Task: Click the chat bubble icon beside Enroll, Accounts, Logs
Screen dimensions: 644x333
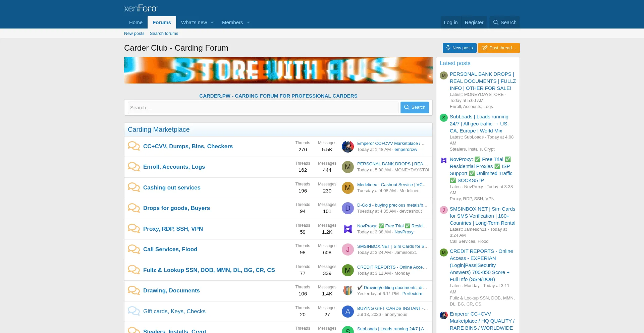Action: tap(134, 167)
